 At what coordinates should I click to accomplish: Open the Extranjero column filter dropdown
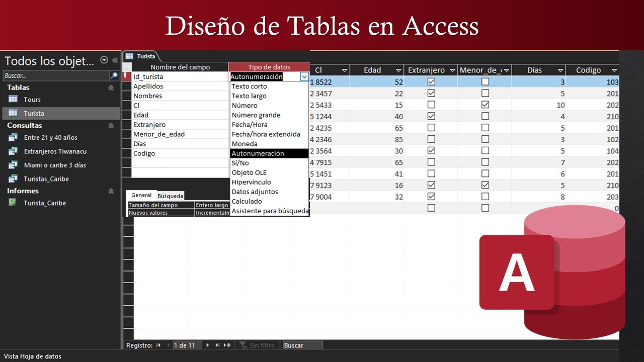(x=452, y=70)
